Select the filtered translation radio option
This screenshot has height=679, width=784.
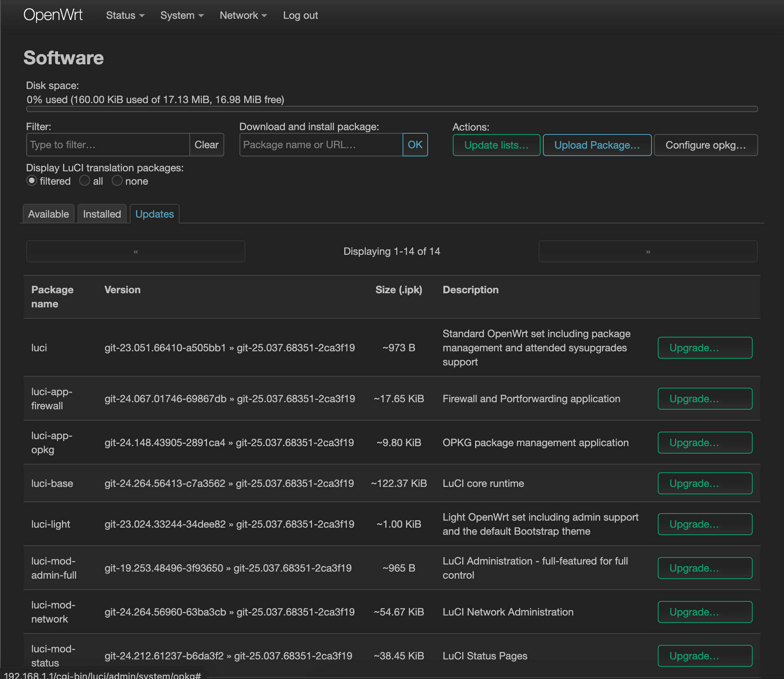click(x=32, y=181)
